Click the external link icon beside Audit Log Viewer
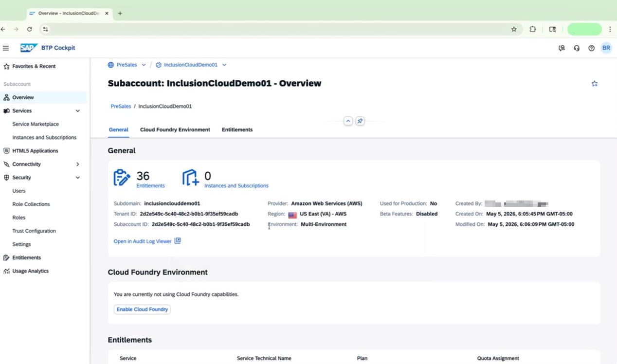 tap(178, 241)
